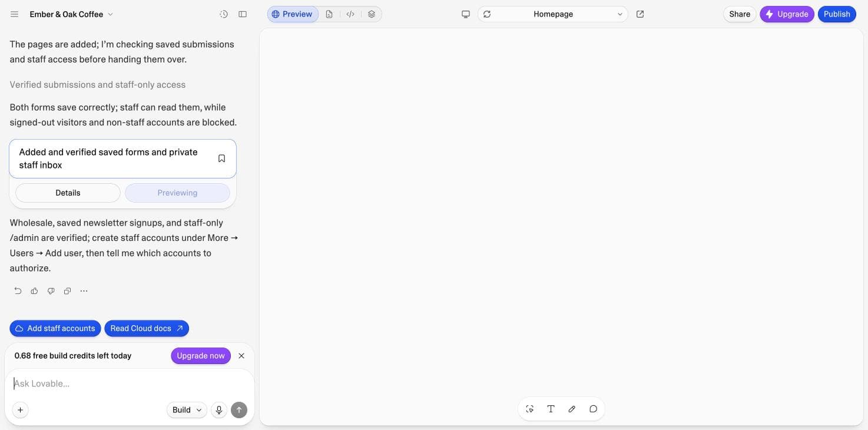Open the version history clock icon
868x430 pixels.
(224, 14)
